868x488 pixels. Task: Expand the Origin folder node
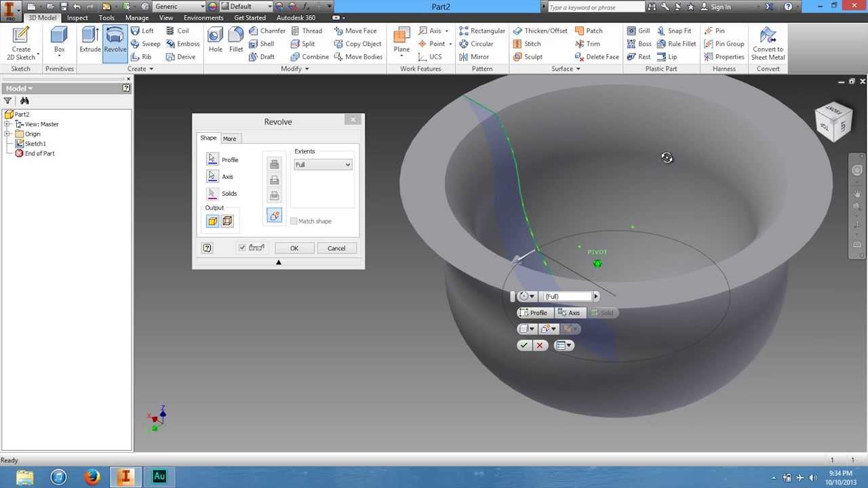coord(7,134)
